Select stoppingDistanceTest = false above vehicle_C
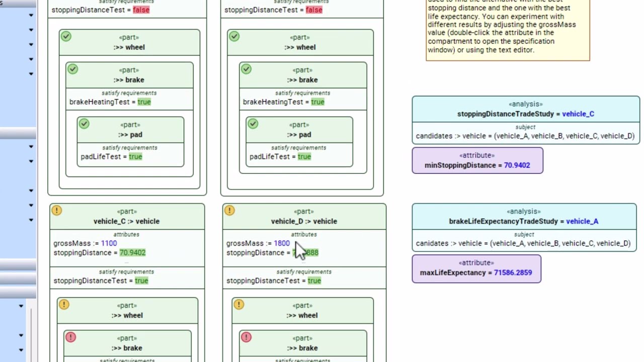 101,10
